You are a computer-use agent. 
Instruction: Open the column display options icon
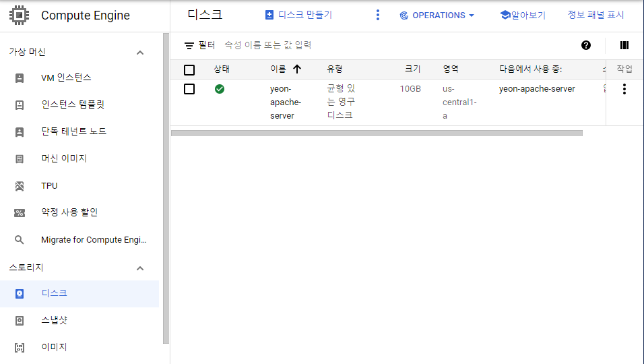624,45
